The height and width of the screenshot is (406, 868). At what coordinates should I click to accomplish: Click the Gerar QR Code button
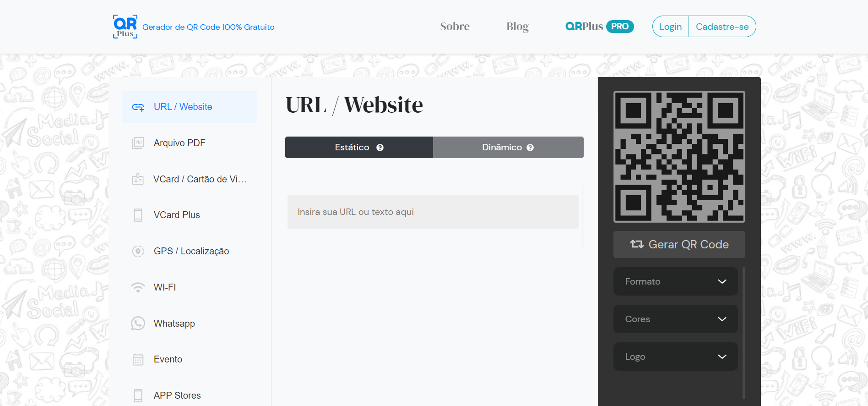tap(679, 244)
